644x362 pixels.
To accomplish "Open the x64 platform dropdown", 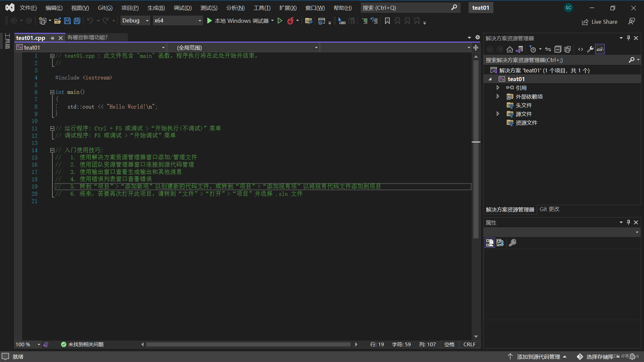I will pos(178,21).
